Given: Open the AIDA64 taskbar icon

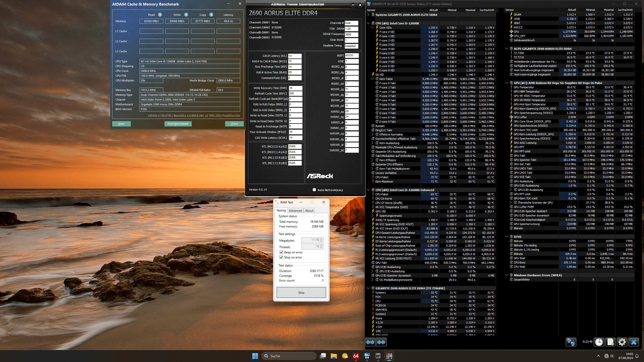Looking at the screenshot, I should (356, 356).
